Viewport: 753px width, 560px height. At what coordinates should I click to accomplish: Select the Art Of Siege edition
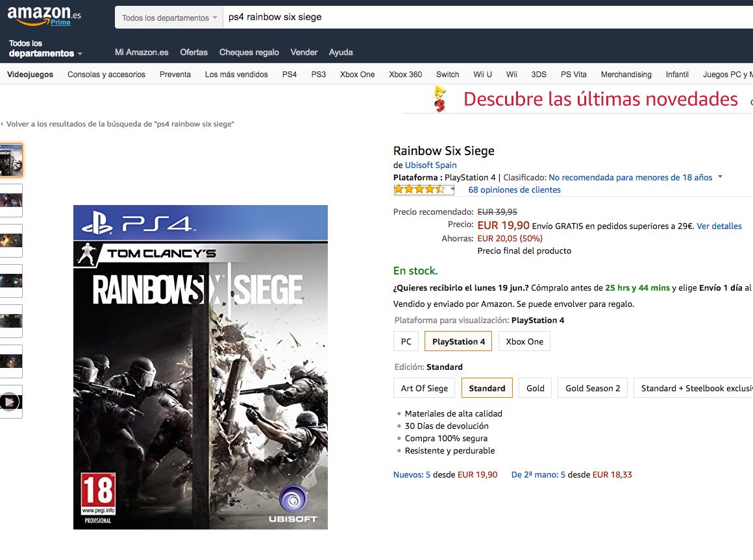point(424,388)
